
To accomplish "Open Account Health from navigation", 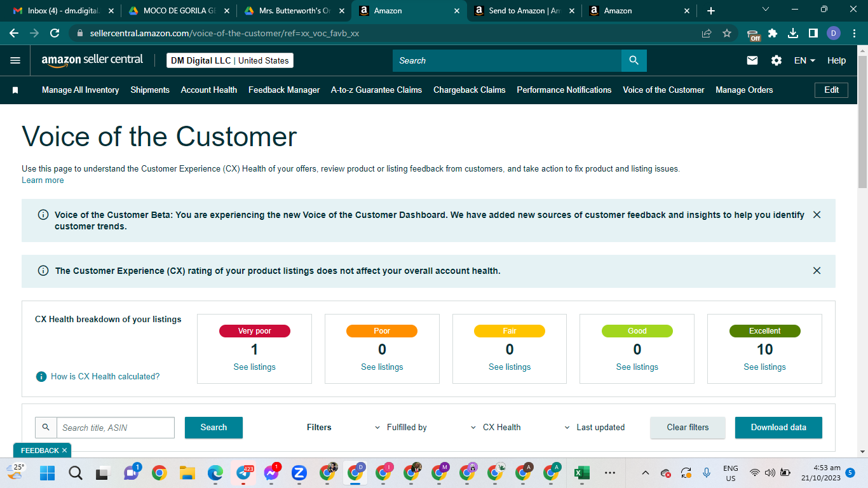I will coord(209,90).
